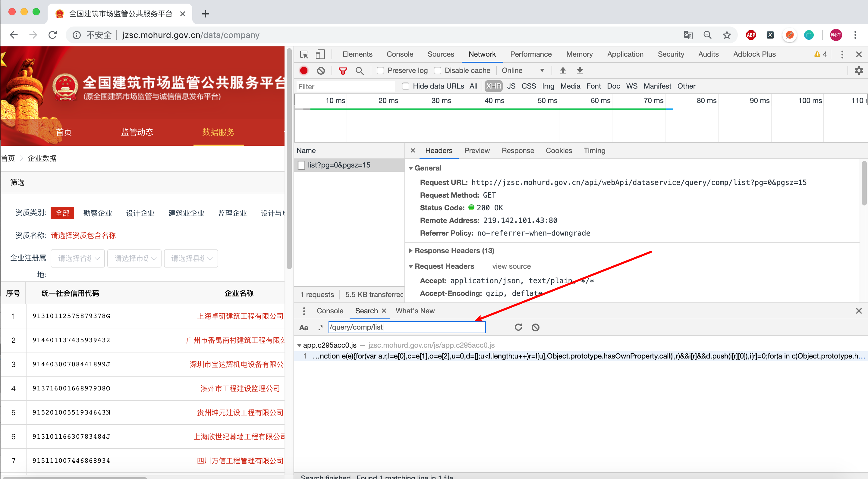
Task: Click 请选择资质包含名称 link
Action: coord(83,236)
